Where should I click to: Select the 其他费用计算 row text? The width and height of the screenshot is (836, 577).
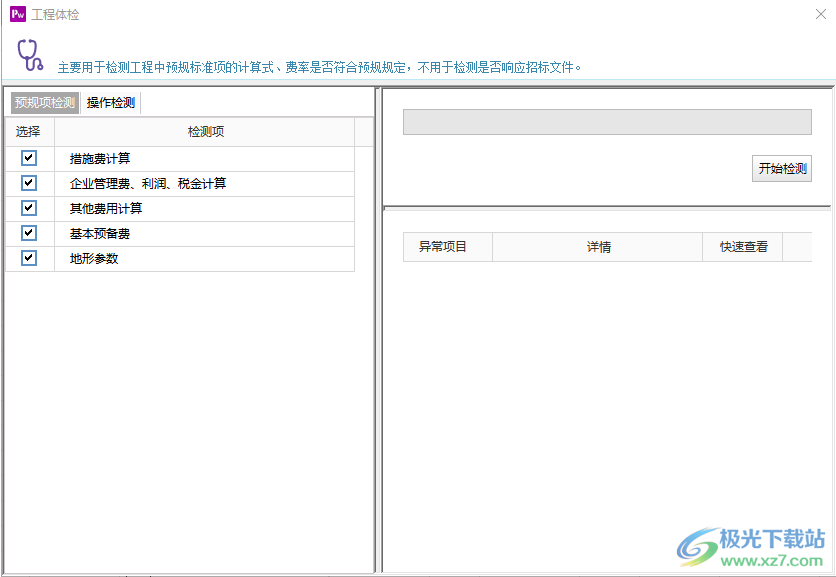[106, 209]
